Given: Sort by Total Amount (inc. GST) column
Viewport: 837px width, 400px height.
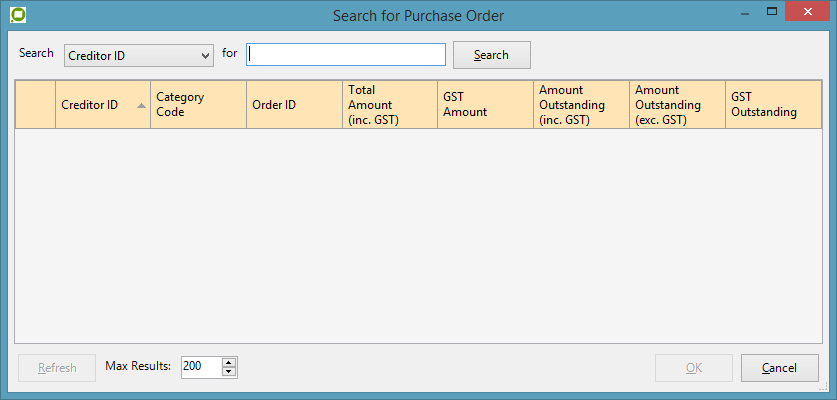Looking at the screenshot, I should [389, 105].
